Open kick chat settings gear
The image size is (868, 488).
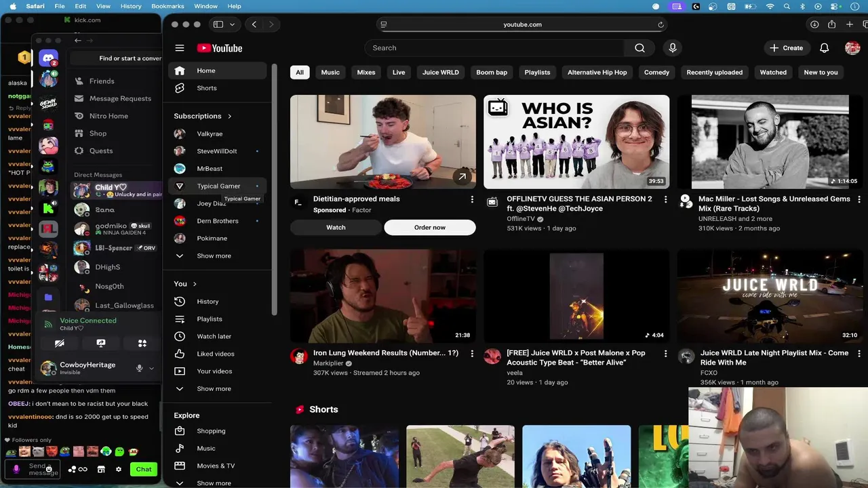point(119,469)
